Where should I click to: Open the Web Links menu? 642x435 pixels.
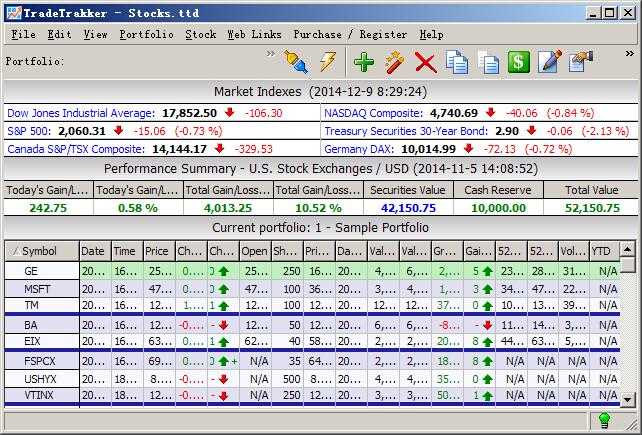pyautogui.click(x=254, y=34)
